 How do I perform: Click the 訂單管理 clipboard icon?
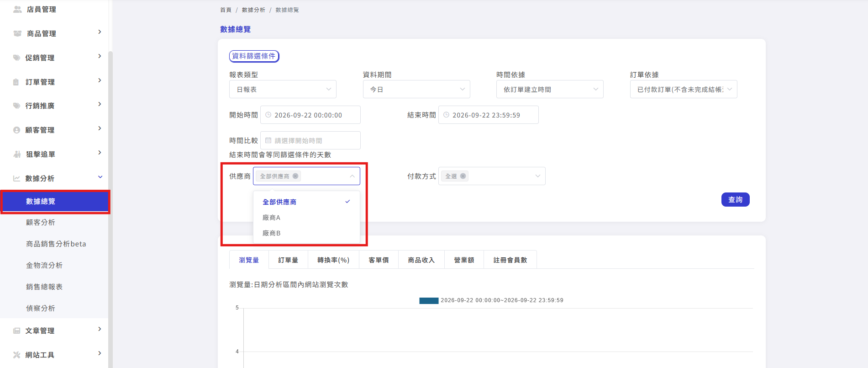pyautogui.click(x=16, y=82)
